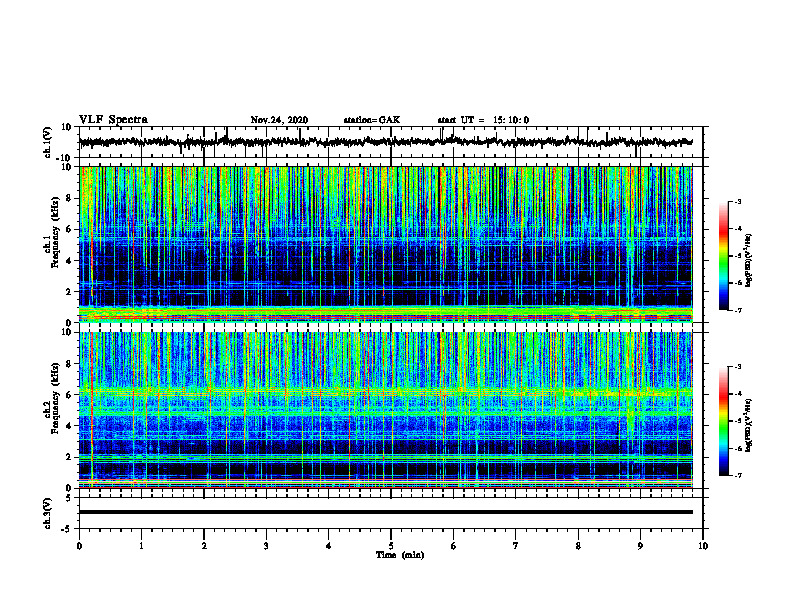Click the "3" time axis tick label
Screen dimensions: 792x612
pos(266,546)
